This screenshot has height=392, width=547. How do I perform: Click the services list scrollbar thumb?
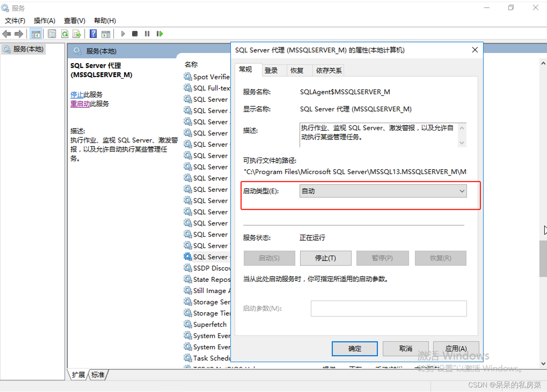pos(543,259)
